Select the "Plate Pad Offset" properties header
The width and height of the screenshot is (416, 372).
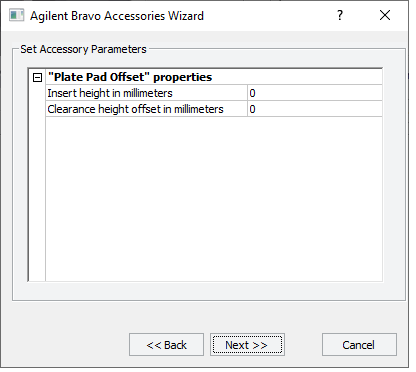click(130, 77)
